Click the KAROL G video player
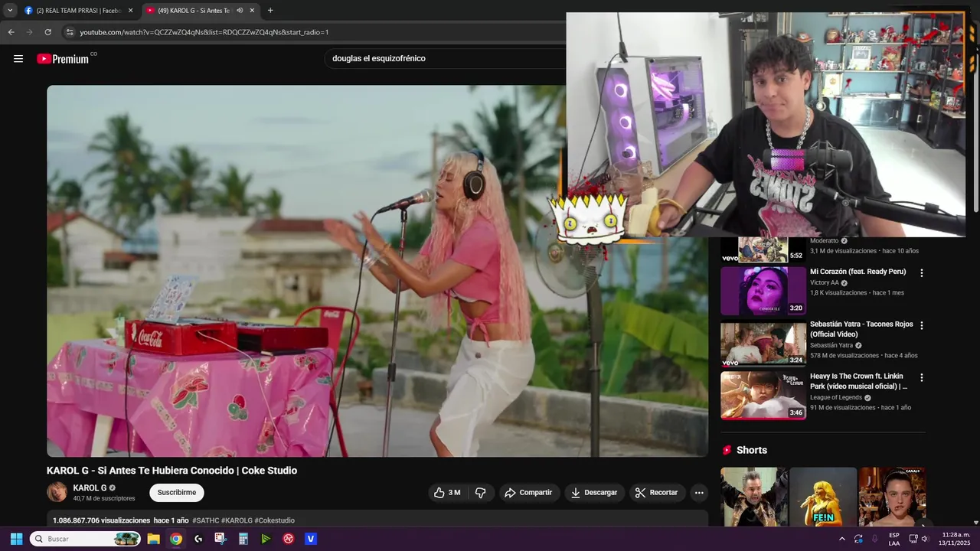The image size is (980, 551). [x=377, y=271]
